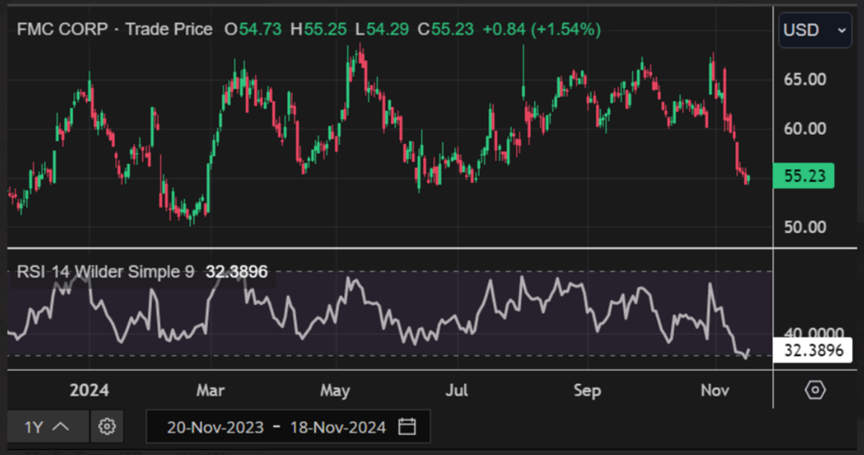Select the 20-Nov-2023 start date
The width and height of the screenshot is (864, 455).
pos(215,427)
